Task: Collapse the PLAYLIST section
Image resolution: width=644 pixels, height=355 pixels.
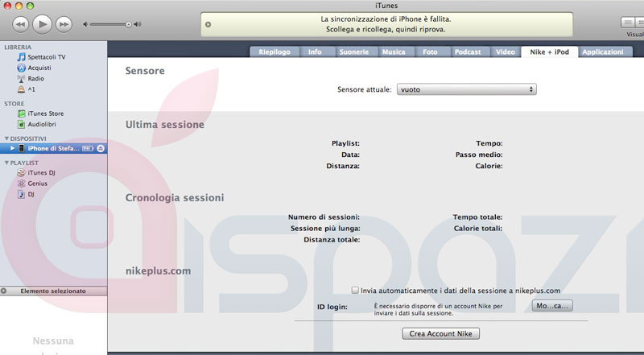Action: click(x=6, y=163)
